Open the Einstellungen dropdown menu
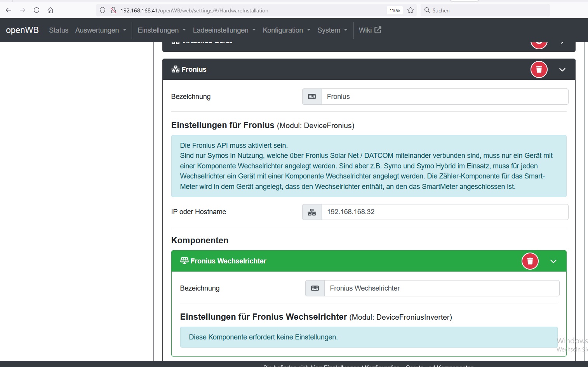The image size is (588, 367). click(x=162, y=30)
